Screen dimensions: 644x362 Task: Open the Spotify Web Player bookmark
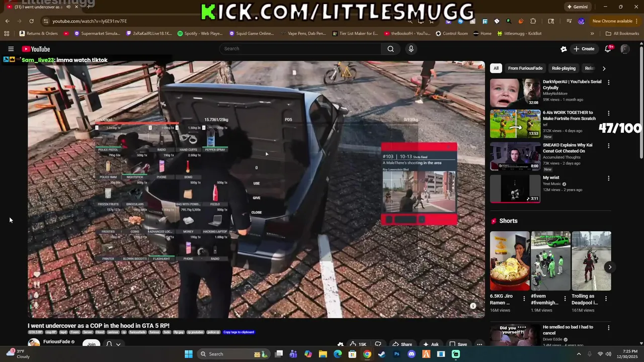tap(200, 34)
